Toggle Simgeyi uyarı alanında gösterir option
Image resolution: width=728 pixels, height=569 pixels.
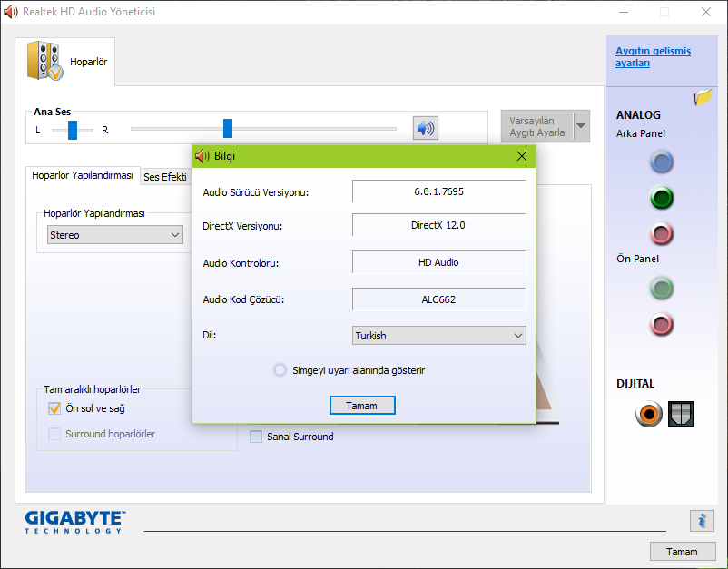(280, 370)
